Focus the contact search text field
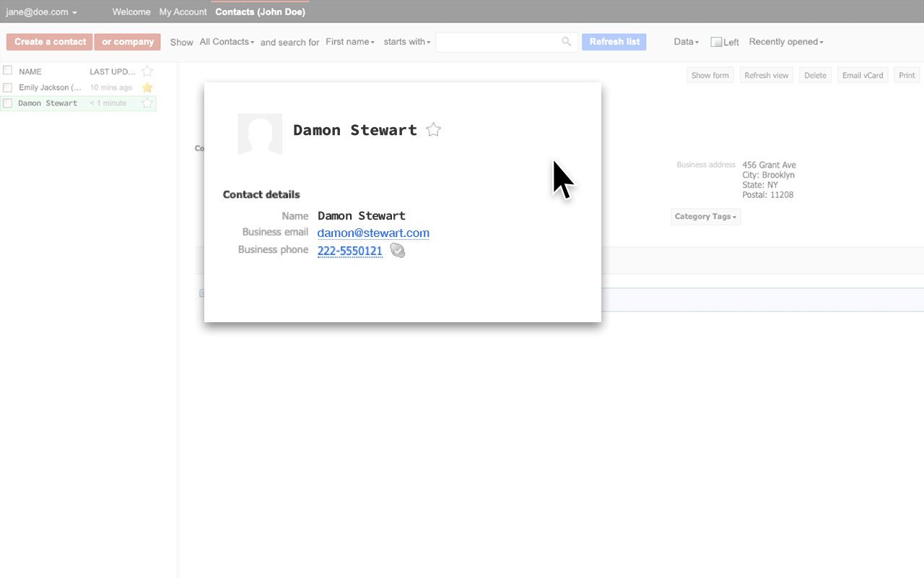924x578 pixels. point(498,42)
